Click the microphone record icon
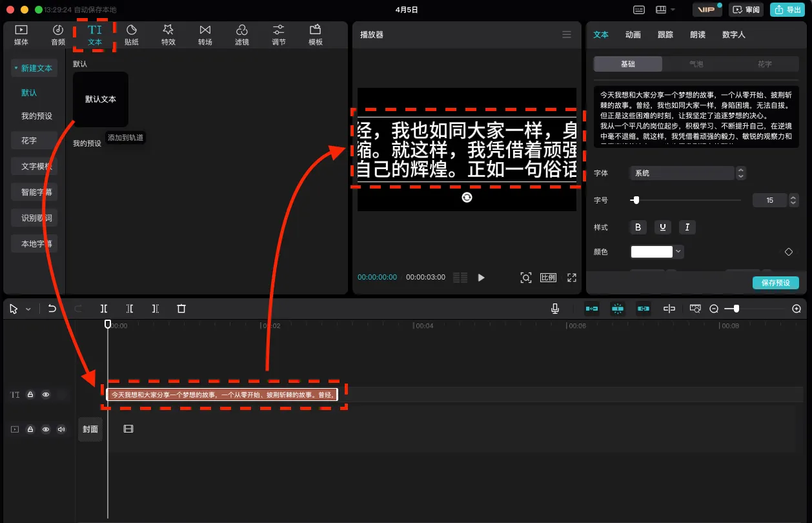The width and height of the screenshot is (812, 523). pyautogui.click(x=555, y=309)
